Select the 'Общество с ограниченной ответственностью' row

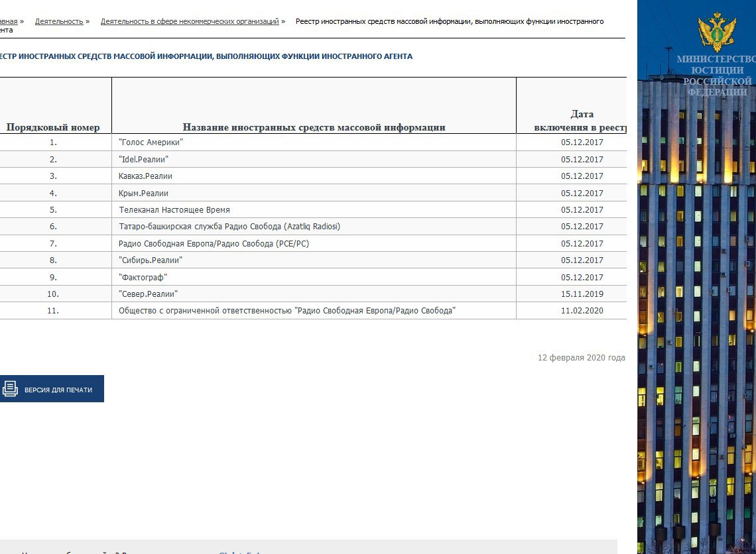click(314, 311)
